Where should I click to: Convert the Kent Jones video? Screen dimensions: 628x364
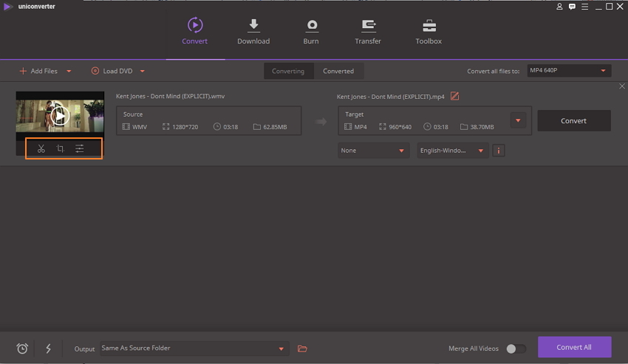coord(574,120)
